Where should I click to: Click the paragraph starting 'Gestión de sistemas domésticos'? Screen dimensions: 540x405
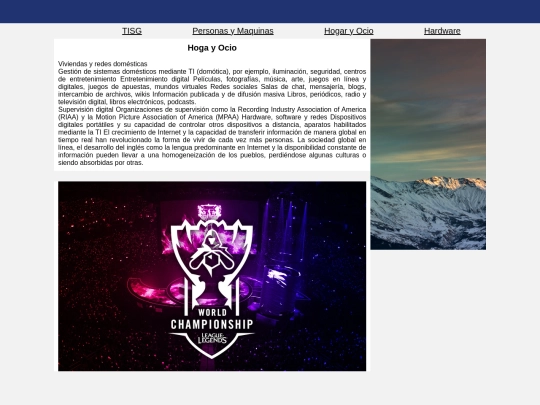pyautogui.click(x=212, y=87)
